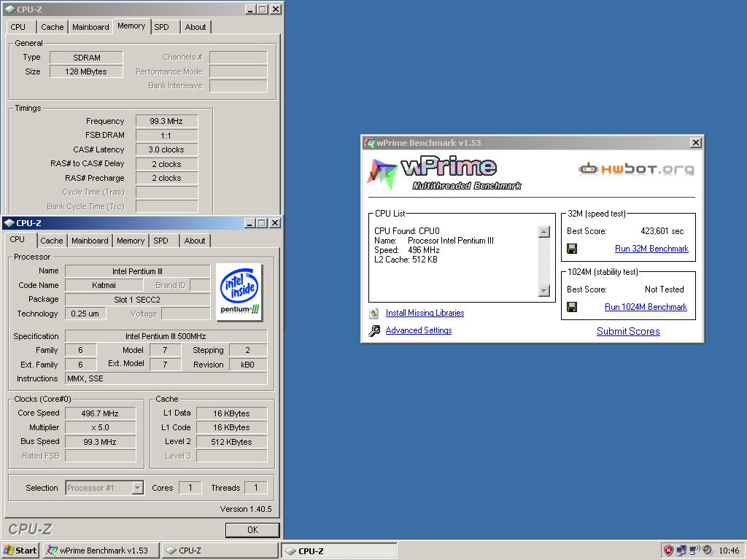The height and width of the screenshot is (560, 747).
Task: Open Mainboard tab in front CPU-Z window
Action: click(x=90, y=241)
